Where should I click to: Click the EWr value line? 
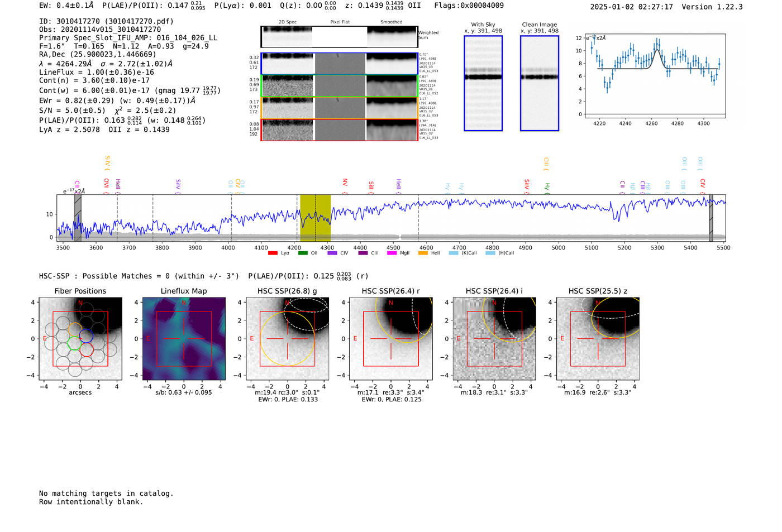point(117,101)
